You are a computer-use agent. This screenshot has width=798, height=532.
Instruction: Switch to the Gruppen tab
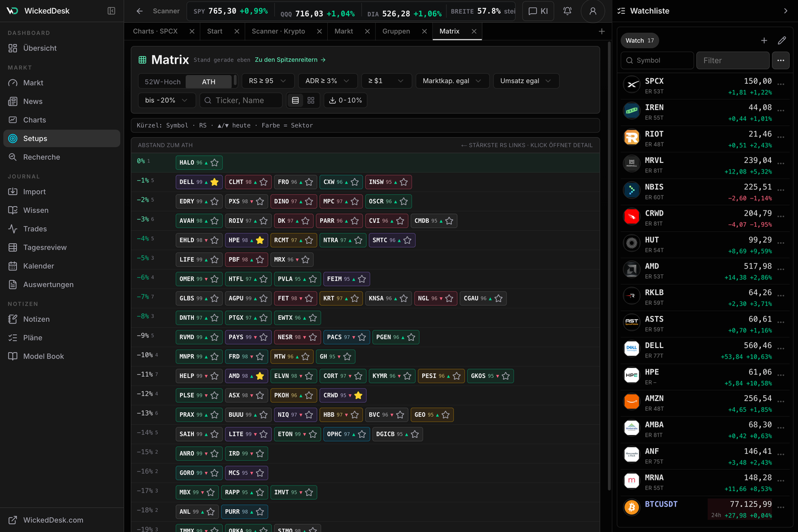[x=396, y=32]
